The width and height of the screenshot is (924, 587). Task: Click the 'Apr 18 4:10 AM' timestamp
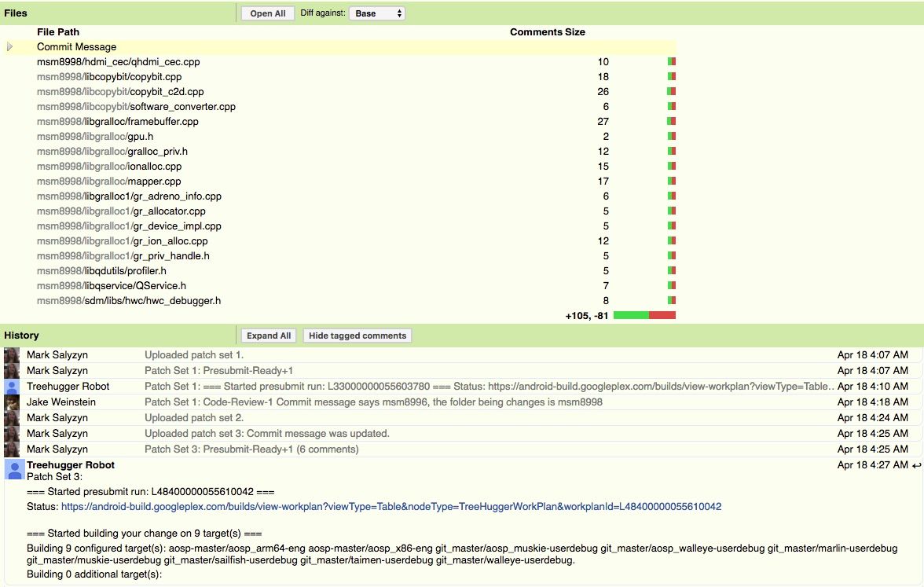pos(873,387)
